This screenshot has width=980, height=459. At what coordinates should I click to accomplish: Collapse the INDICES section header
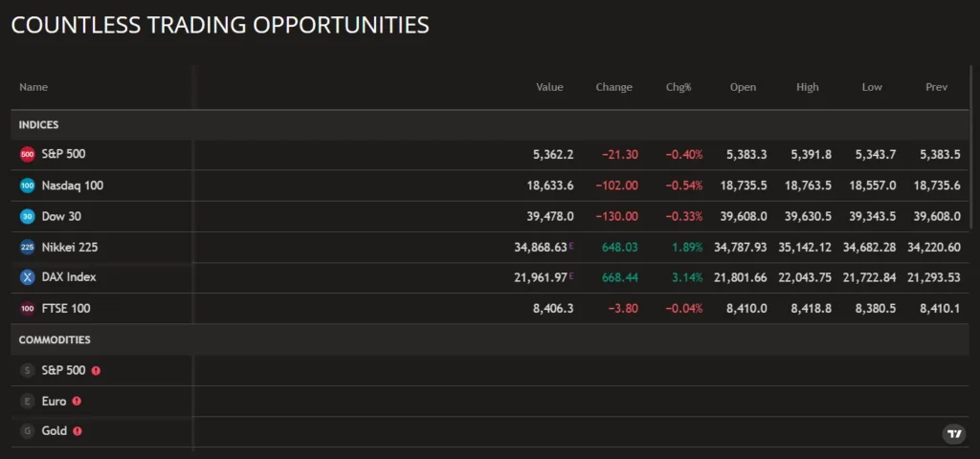pyautogui.click(x=39, y=125)
